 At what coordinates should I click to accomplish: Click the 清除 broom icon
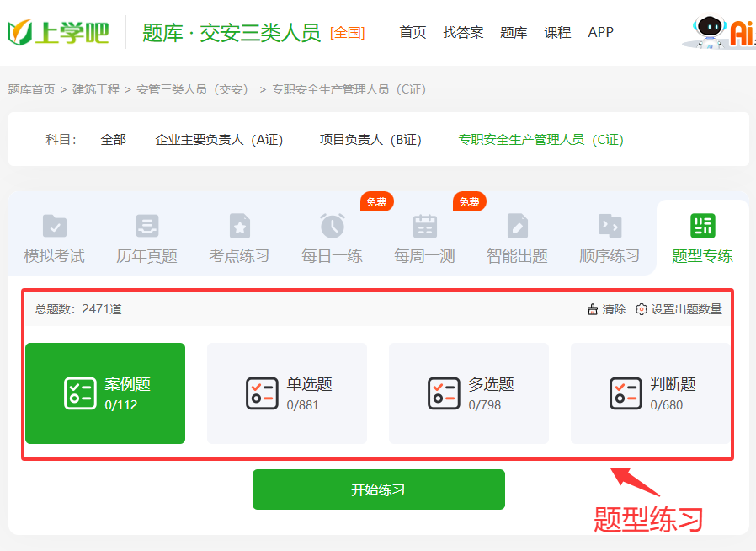[593, 309]
